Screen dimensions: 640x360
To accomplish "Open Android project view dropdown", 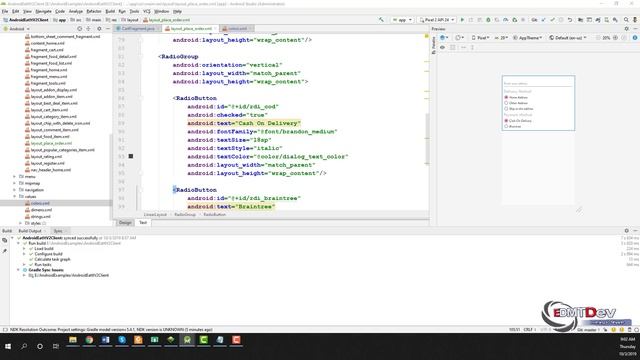I will 16,29.
